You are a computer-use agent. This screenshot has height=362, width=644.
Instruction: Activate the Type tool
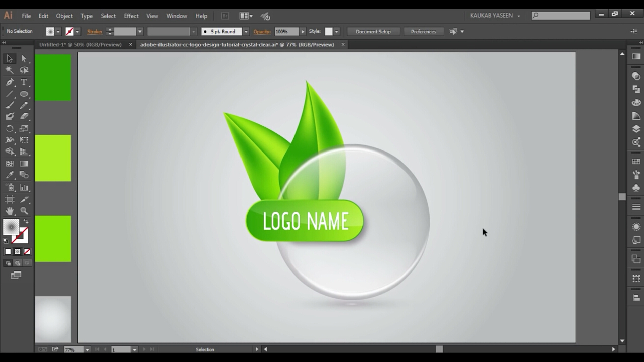pos(24,82)
